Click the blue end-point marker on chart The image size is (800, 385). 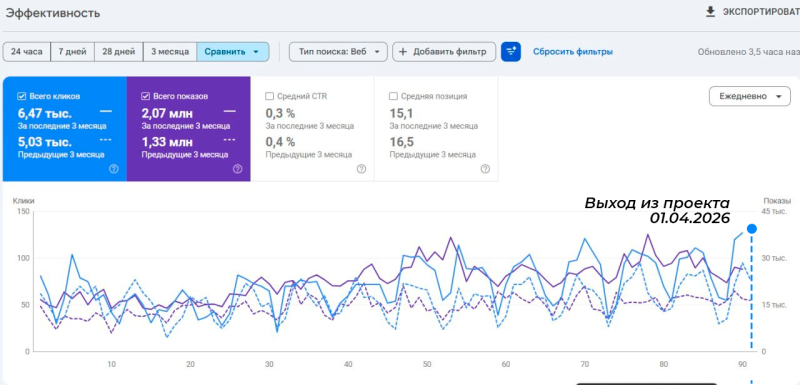(x=752, y=228)
